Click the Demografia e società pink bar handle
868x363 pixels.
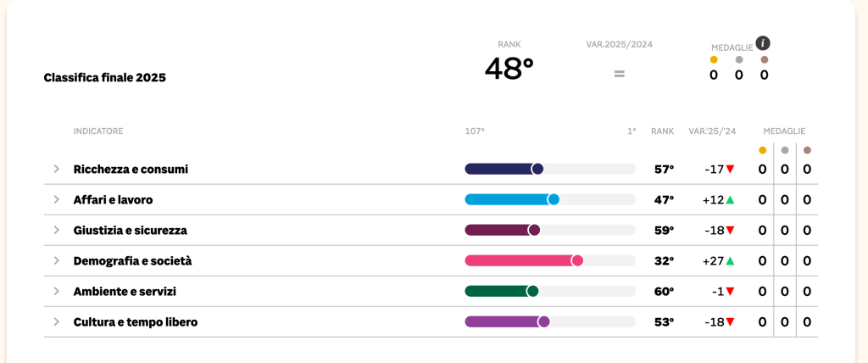(577, 260)
